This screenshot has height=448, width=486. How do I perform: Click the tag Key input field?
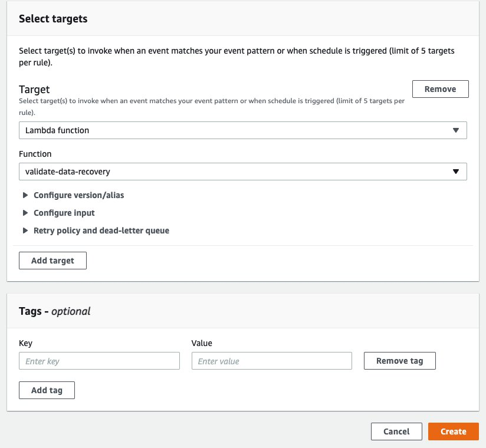coord(99,360)
